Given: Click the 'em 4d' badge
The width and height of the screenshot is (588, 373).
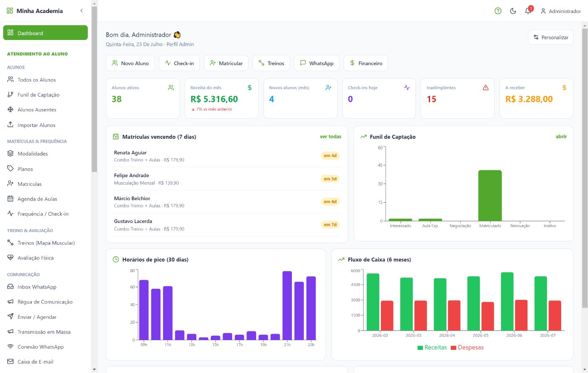Looking at the screenshot, I should pos(330,156).
